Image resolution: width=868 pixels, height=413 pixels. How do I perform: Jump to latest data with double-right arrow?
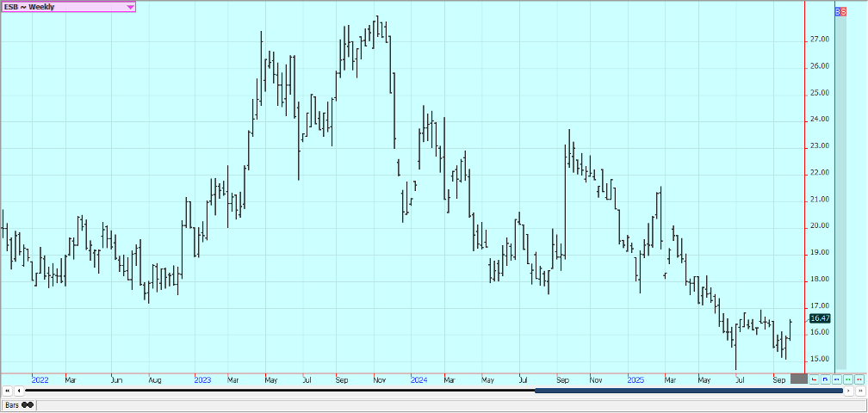[x=860, y=391]
